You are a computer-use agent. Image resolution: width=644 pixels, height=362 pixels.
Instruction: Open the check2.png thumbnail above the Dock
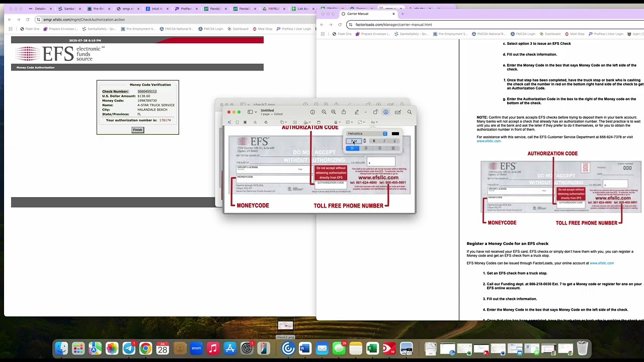285,326
